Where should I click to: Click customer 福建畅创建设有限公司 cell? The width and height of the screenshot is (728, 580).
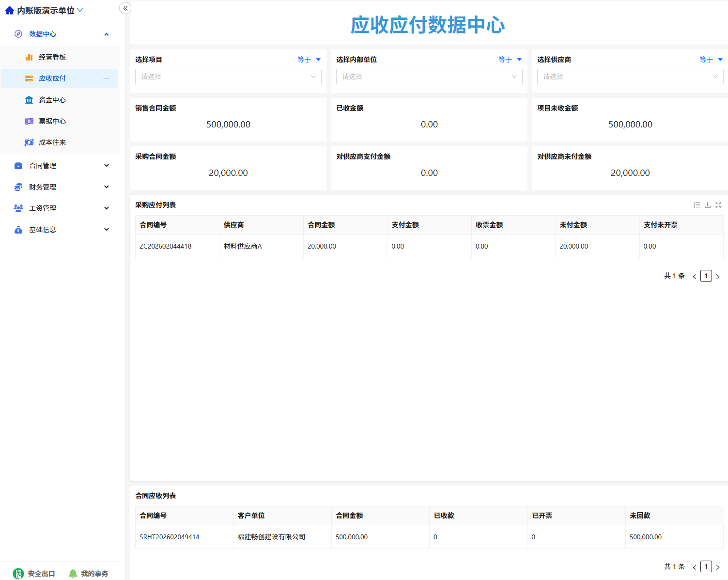[x=272, y=537]
